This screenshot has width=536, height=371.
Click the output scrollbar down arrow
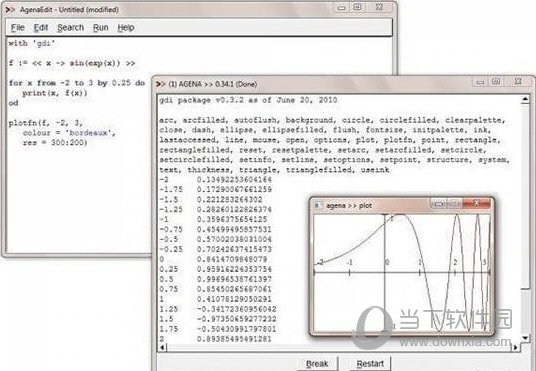click(x=525, y=337)
